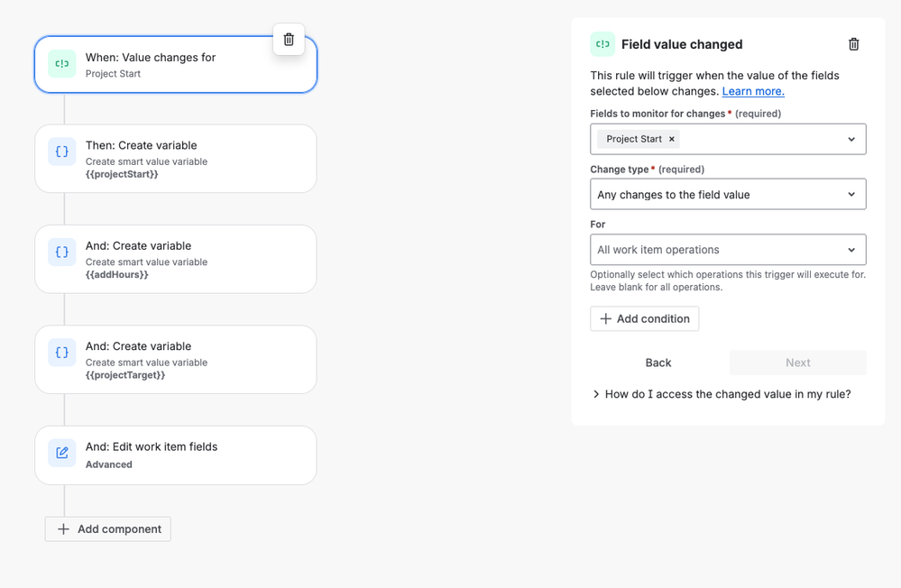
Task: Click the projectStart variable curly-braces icon
Action: click(x=62, y=152)
